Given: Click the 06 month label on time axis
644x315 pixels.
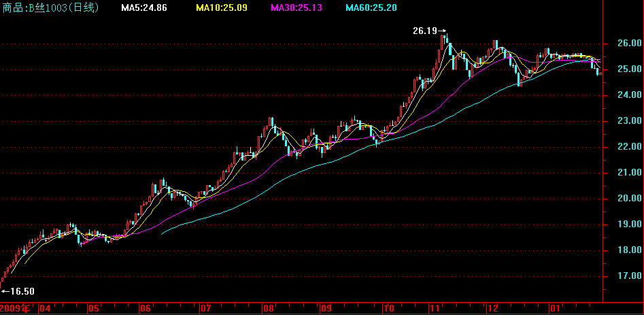Looking at the screenshot, I should click(146, 308).
